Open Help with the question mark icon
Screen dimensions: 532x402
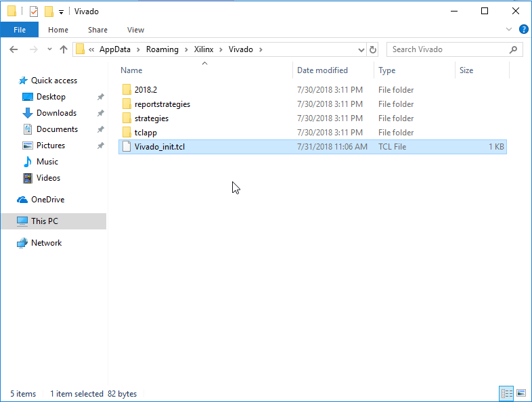point(523,29)
